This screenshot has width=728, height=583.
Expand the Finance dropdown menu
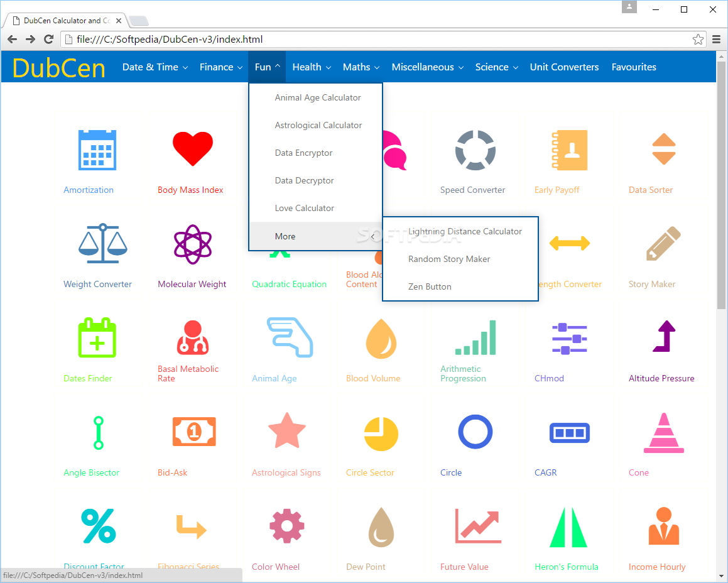[221, 67]
